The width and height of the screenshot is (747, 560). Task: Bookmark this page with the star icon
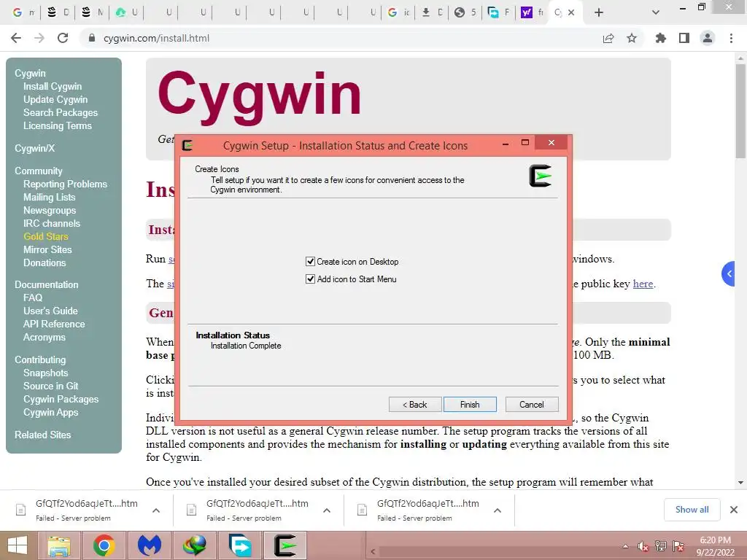click(632, 38)
